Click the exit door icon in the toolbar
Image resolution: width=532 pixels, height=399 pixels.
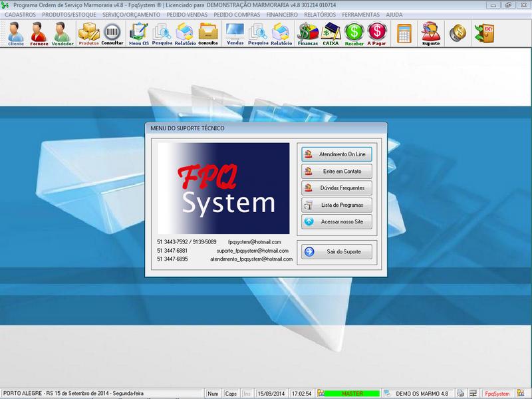483,33
